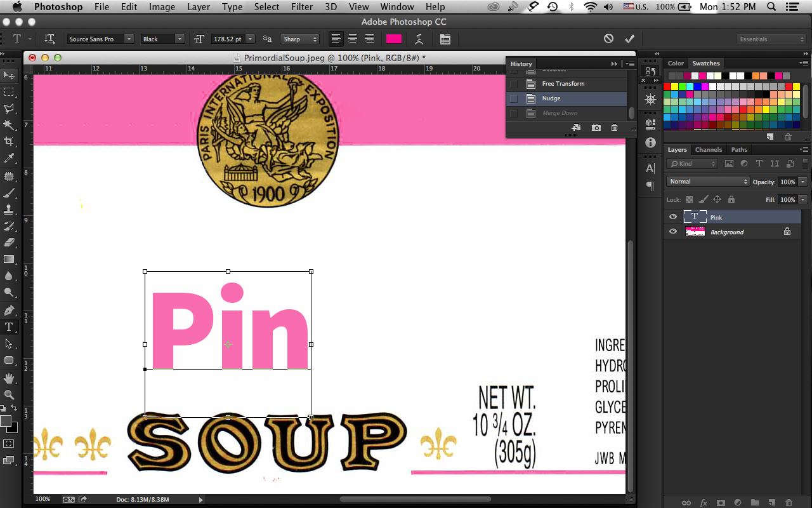The image size is (812, 508).
Task: Open layer filter Kind dropdown
Action: click(692, 164)
